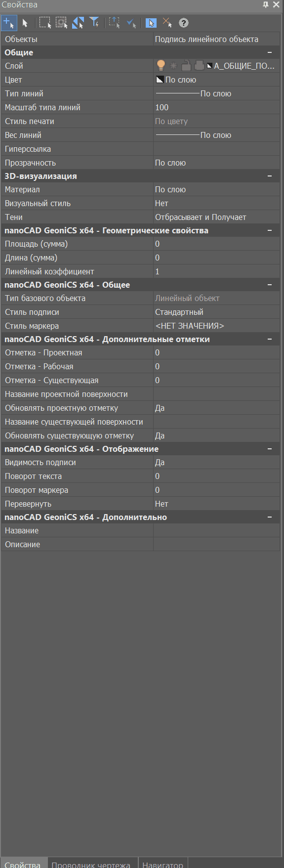This screenshot has width=284, height=868.
Task: Collapse the nanoCAD GeoniCS x64 - Общее section
Action: (x=270, y=285)
